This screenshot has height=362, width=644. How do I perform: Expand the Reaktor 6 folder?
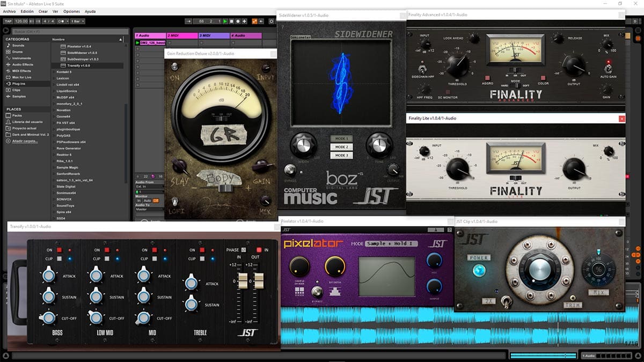click(64, 154)
